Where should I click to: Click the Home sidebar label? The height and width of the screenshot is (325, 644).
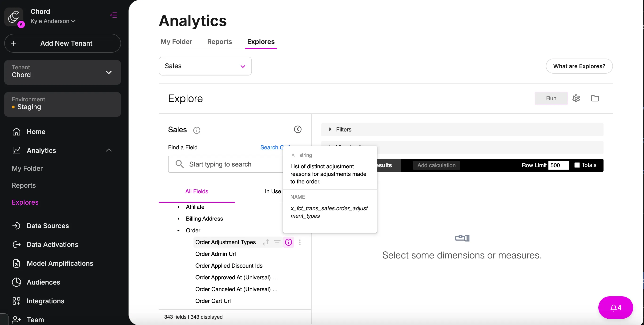36,132
